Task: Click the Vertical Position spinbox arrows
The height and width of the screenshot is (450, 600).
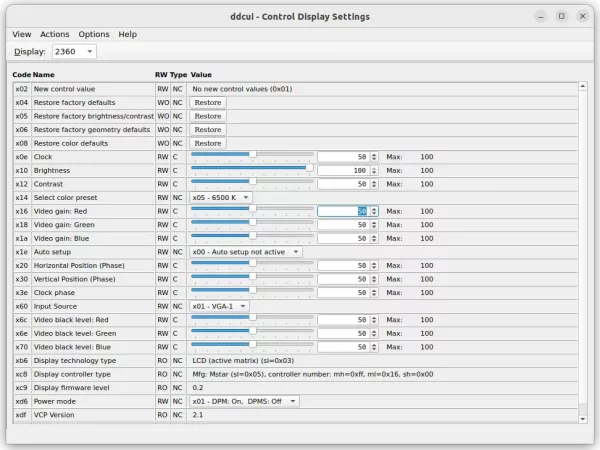Action: [x=374, y=279]
